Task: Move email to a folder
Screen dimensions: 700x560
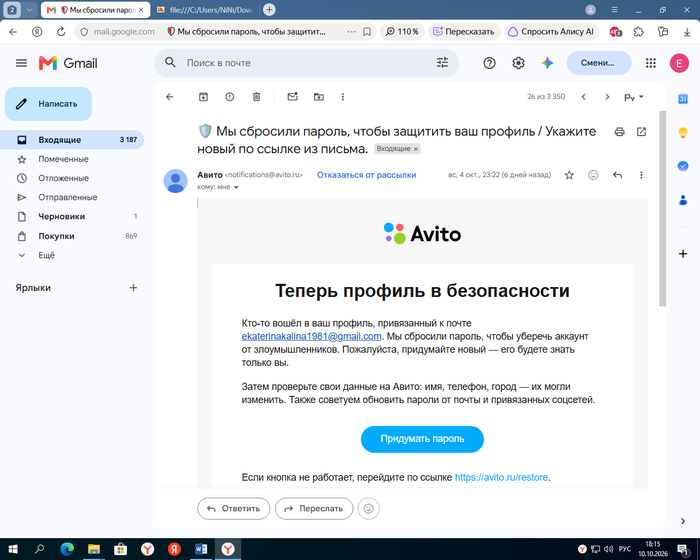Action: pos(319,97)
